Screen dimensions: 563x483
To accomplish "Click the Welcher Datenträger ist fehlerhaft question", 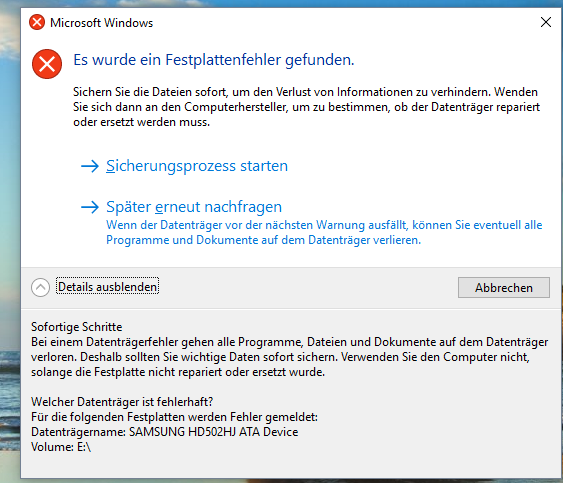I will 122,402.
